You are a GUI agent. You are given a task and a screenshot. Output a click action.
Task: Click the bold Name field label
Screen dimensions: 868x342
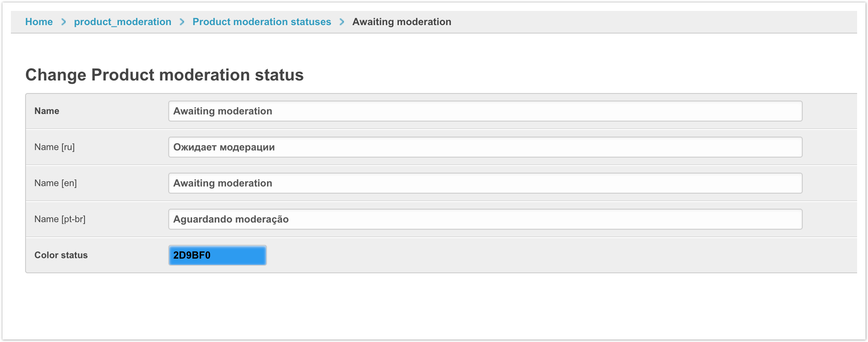[x=47, y=111]
